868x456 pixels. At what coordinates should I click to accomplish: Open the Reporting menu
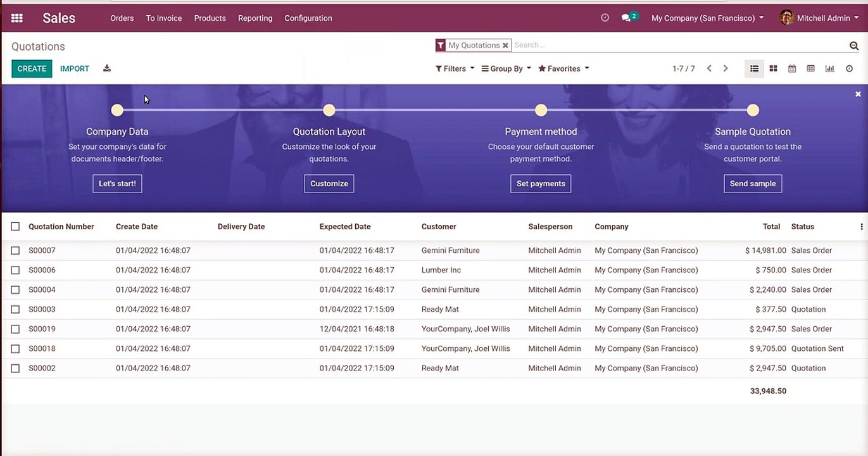[255, 18]
